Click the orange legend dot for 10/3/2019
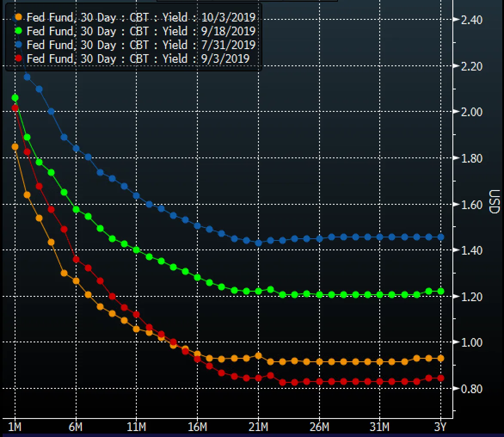 pyautogui.click(x=18, y=18)
